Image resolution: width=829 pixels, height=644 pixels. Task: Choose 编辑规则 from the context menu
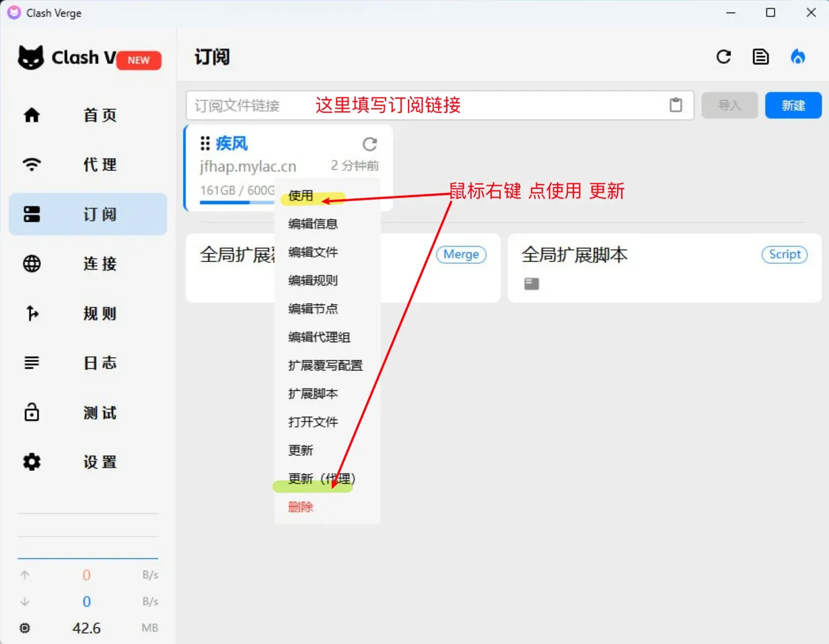pos(313,281)
